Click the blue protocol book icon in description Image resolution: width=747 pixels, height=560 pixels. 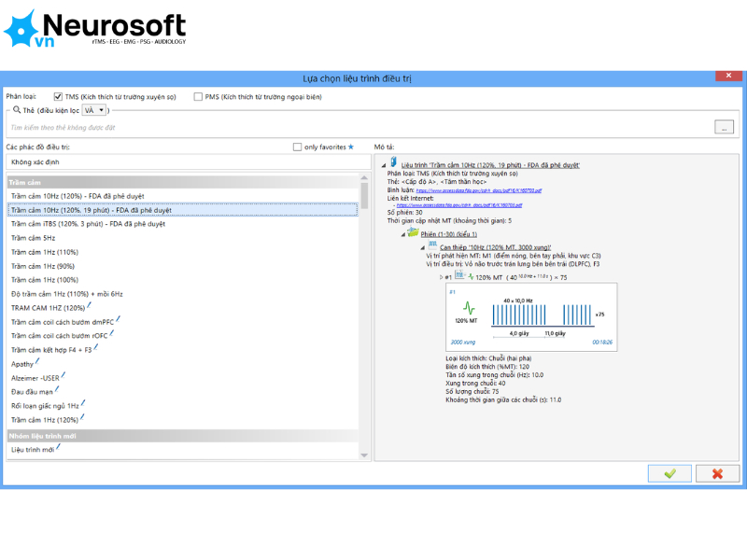[393, 161]
